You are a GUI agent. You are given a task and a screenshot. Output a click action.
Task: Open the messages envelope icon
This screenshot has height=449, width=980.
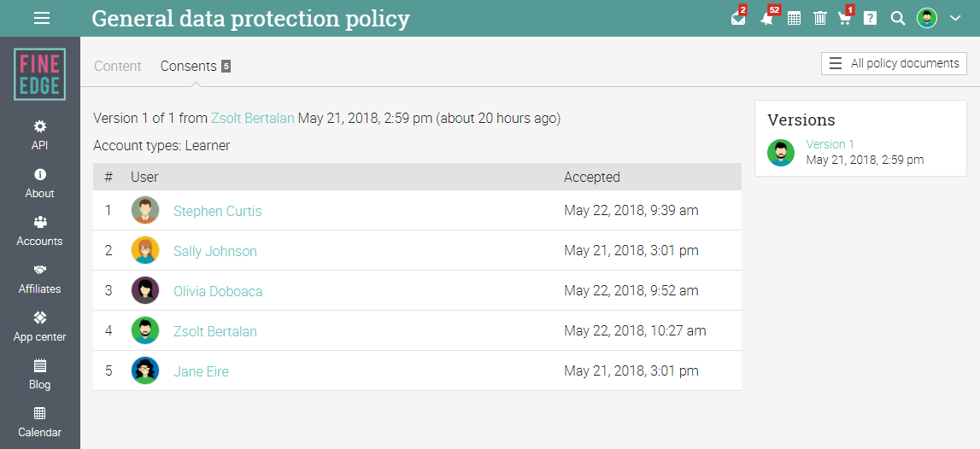738,19
